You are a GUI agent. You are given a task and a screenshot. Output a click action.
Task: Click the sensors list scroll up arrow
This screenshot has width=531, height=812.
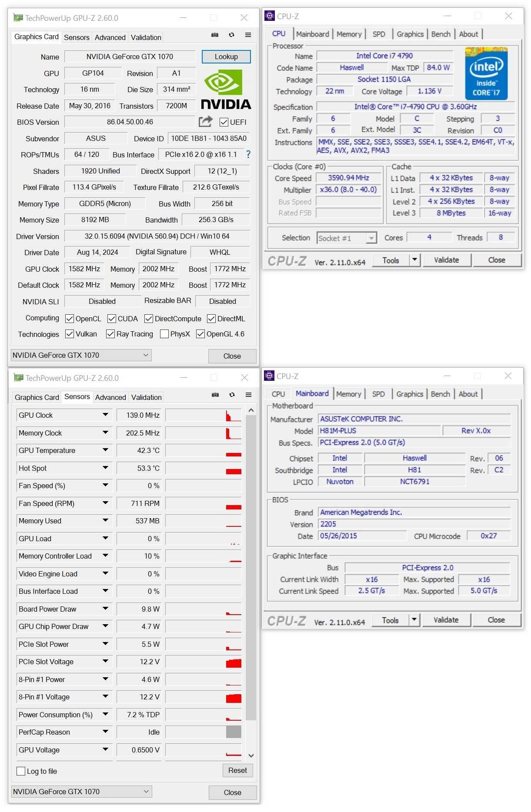251,410
